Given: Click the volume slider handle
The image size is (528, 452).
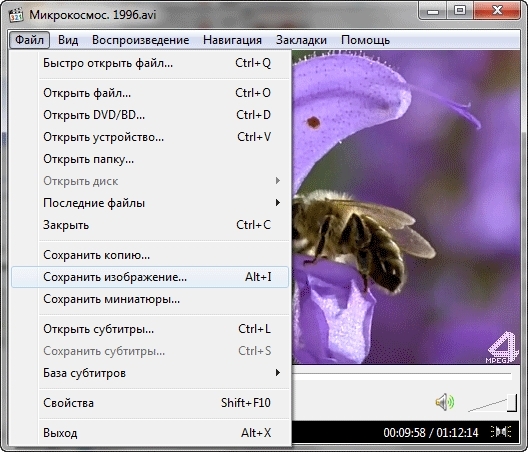Looking at the screenshot, I should (x=512, y=402).
